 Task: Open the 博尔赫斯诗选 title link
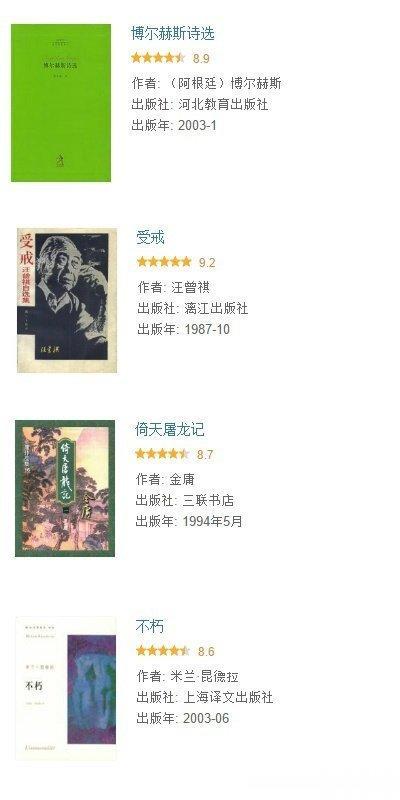tap(172, 33)
